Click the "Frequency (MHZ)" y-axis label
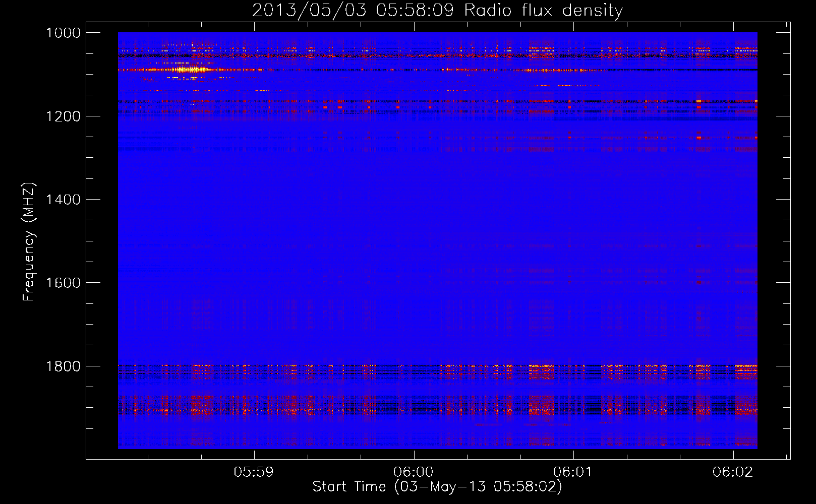The height and width of the screenshot is (504, 816). pyautogui.click(x=29, y=242)
